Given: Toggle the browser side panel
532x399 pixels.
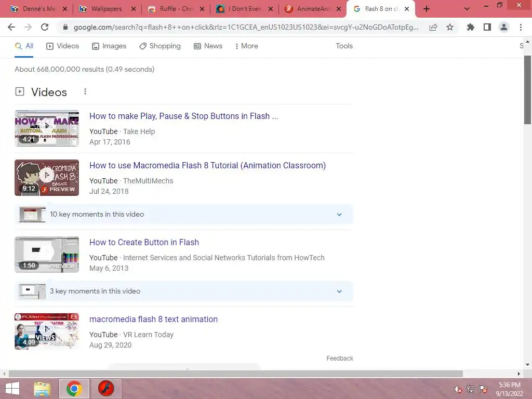Looking at the screenshot, I should click(487, 27).
